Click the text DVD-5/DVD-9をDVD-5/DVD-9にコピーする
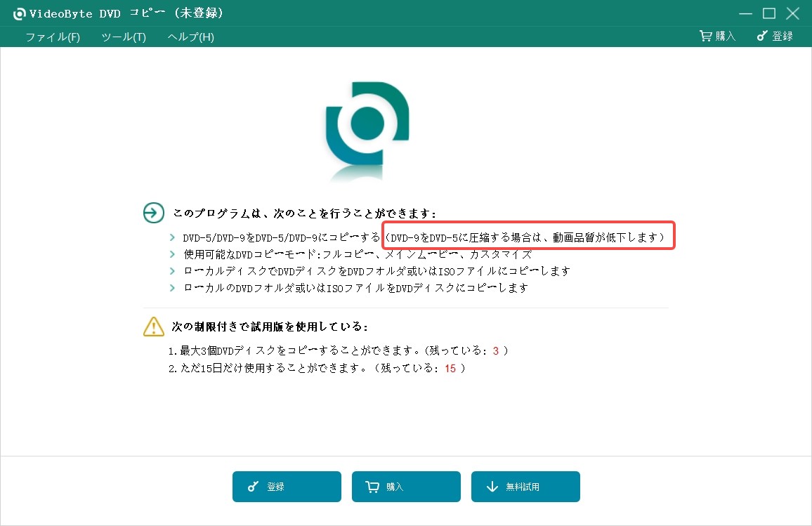 coord(282,237)
